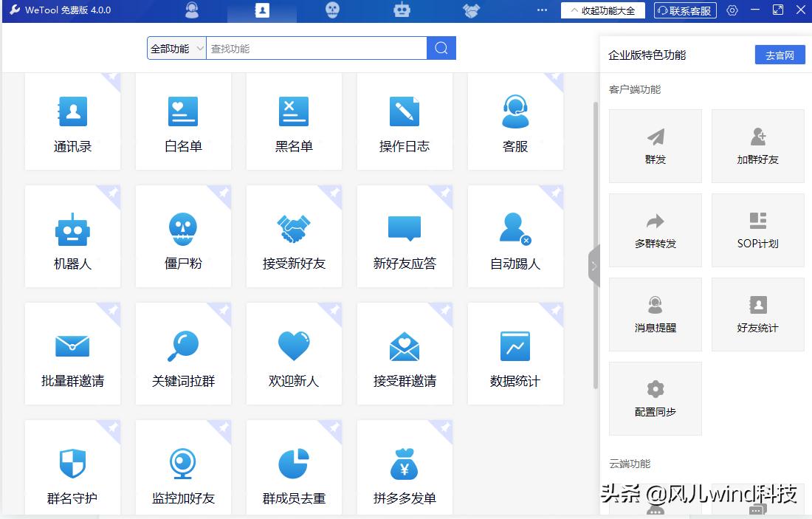
Task: Open 配置同步 config sync feature
Action: pyautogui.click(x=655, y=399)
